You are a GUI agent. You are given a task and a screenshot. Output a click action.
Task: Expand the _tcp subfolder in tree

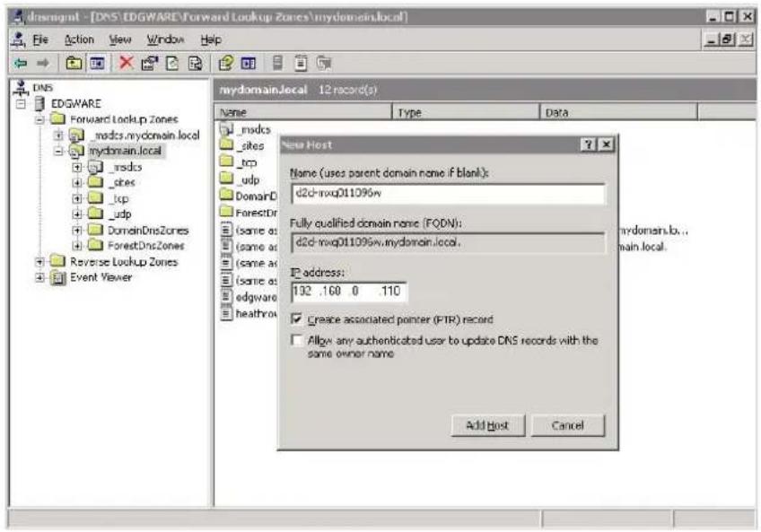pos(76,198)
